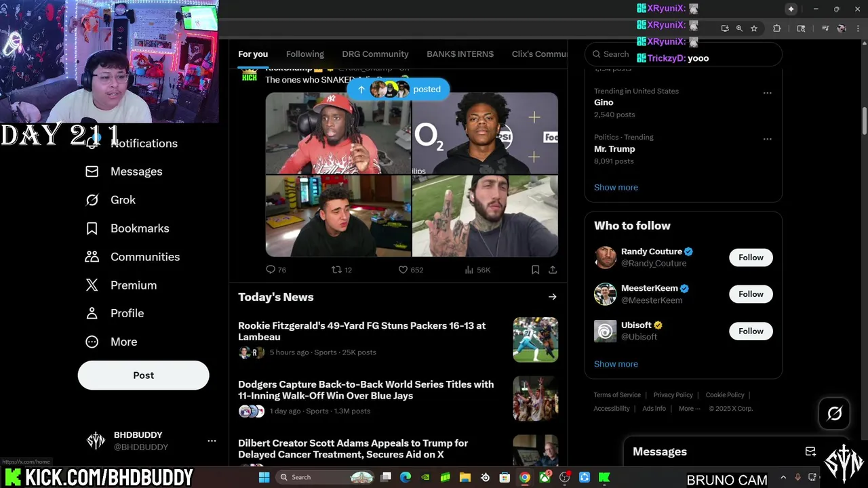Open Kick app from the taskbar
This screenshot has width=868, height=488.
[604, 477]
